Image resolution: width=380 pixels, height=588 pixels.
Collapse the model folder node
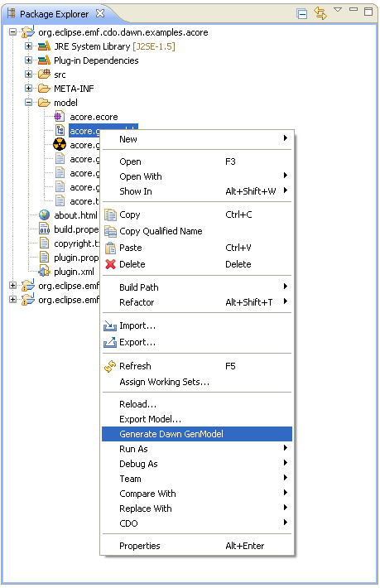(28, 103)
